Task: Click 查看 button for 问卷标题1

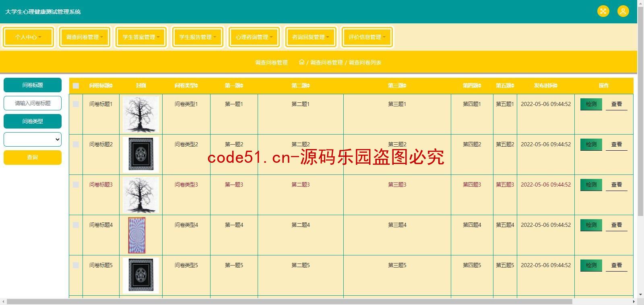Action: tap(617, 104)
